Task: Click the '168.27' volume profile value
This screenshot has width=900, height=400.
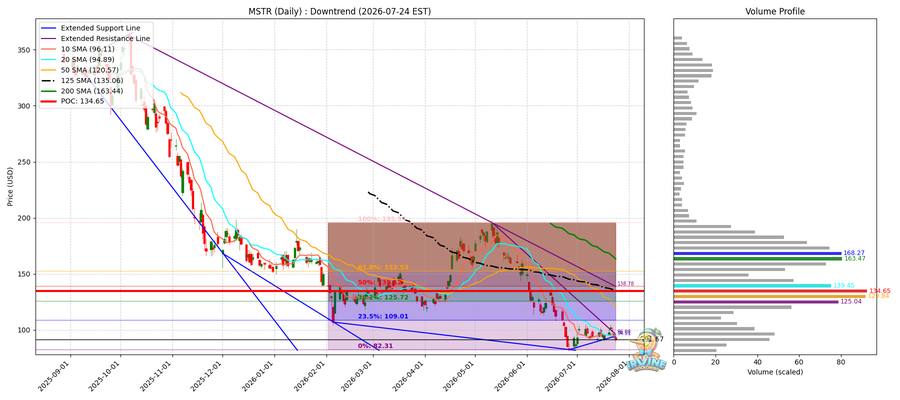Action: pos(853,253)
